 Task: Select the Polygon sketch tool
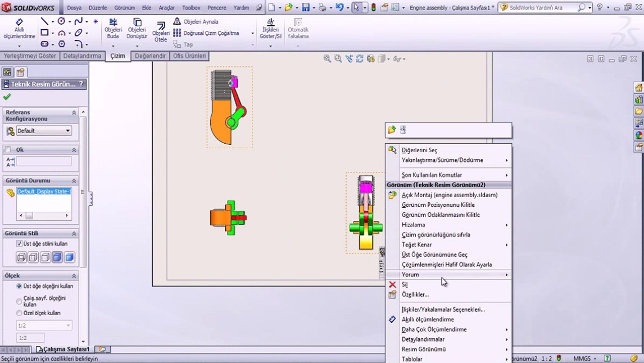pyautogui.click(x=61, y=44)
